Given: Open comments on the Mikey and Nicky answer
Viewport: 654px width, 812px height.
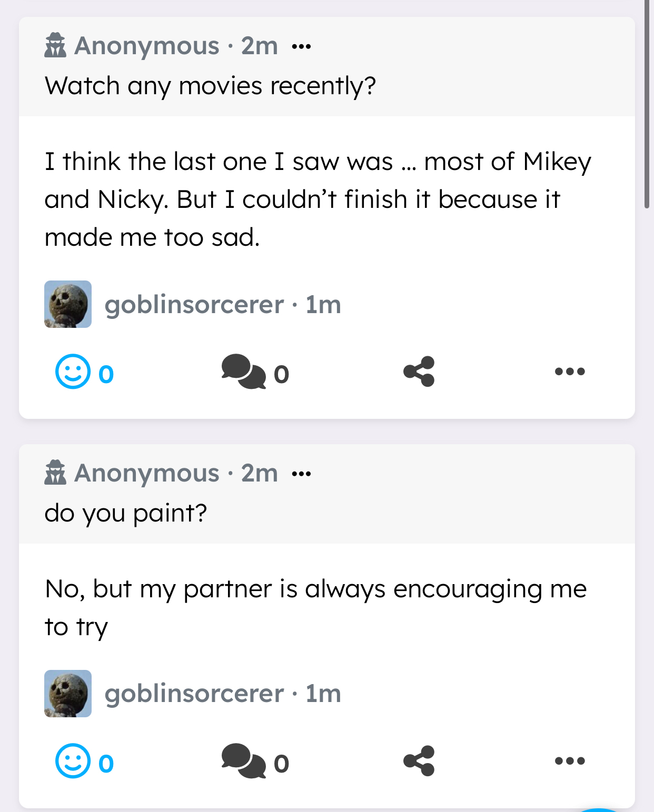Looking at the screenshot, I should coord(243,372).
